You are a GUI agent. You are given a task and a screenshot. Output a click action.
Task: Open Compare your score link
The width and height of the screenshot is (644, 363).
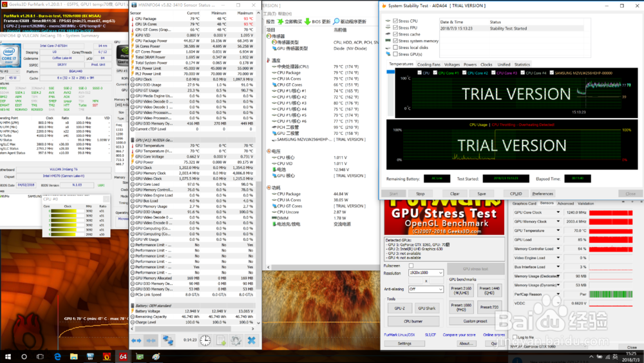click(x=459, y=335)
